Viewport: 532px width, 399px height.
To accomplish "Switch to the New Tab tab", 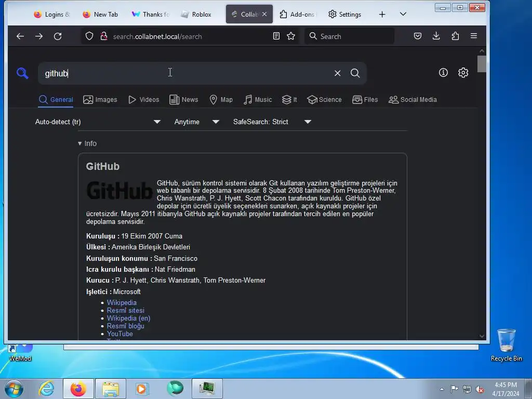I will click(100, 14).
